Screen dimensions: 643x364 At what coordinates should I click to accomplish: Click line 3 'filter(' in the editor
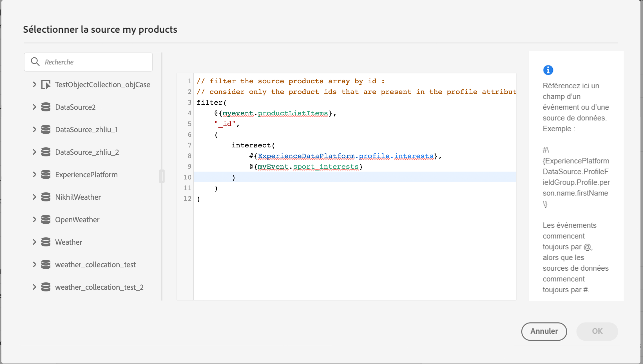pos(211,103)
